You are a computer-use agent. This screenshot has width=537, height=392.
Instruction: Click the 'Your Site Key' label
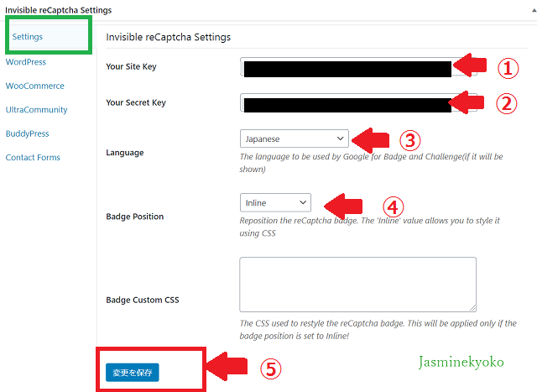131,66
